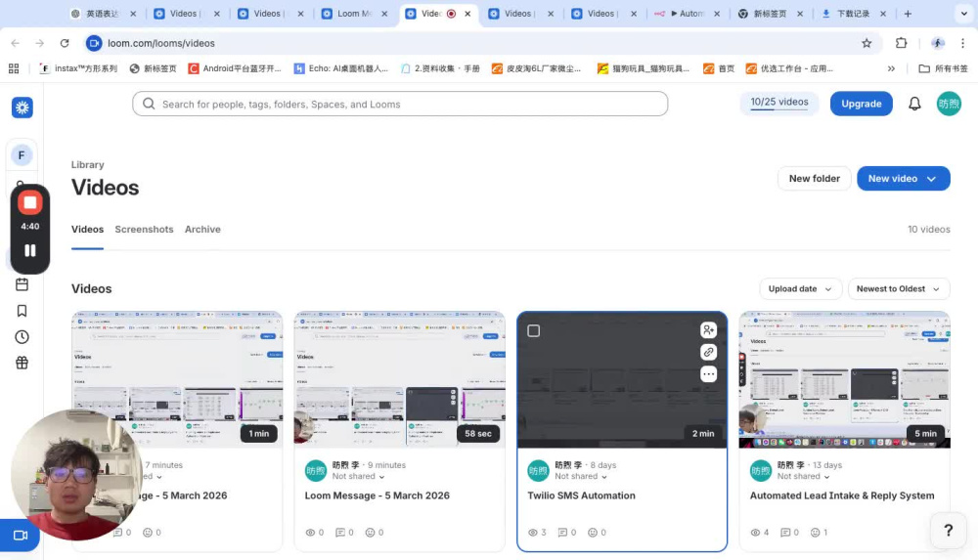Open Automated Lead Intake & Reply System title
This screenshot has width=978, height=560.
click(842, 495)
